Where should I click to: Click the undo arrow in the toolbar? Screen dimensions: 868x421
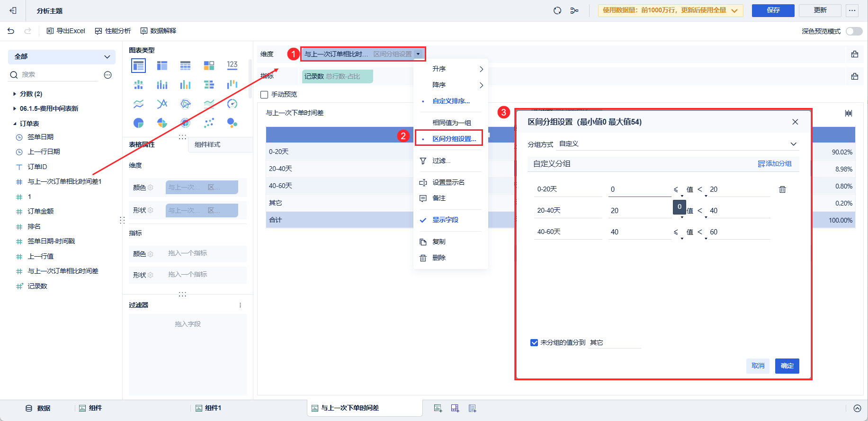(11, 31)
